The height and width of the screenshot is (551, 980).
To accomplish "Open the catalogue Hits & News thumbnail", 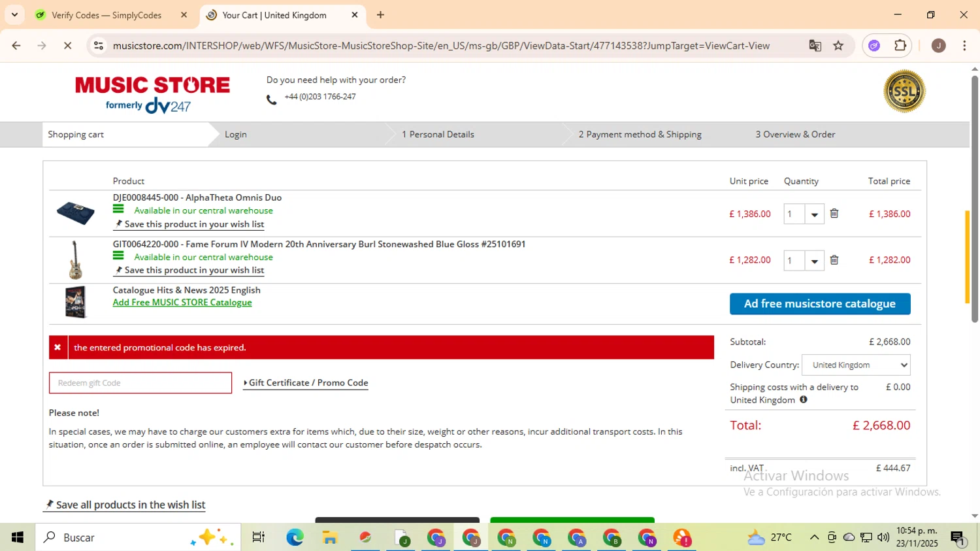I will [76, 302].
